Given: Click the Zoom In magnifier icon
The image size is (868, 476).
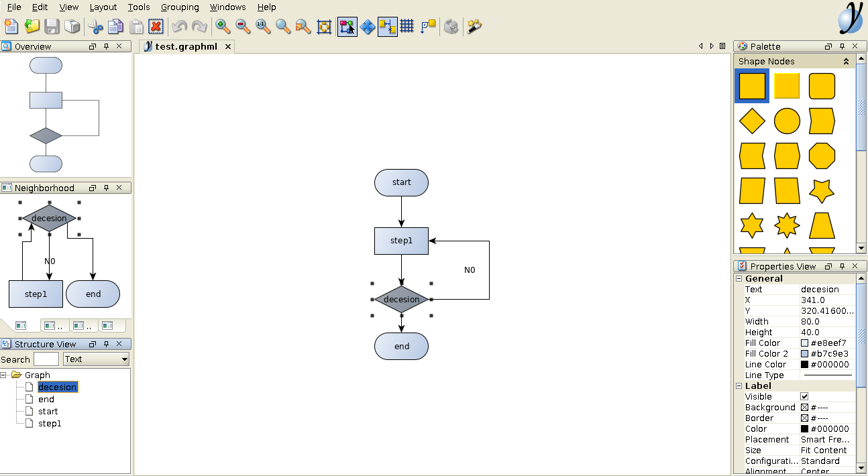Looking at the screenshot, I should [x=223, y=26].
